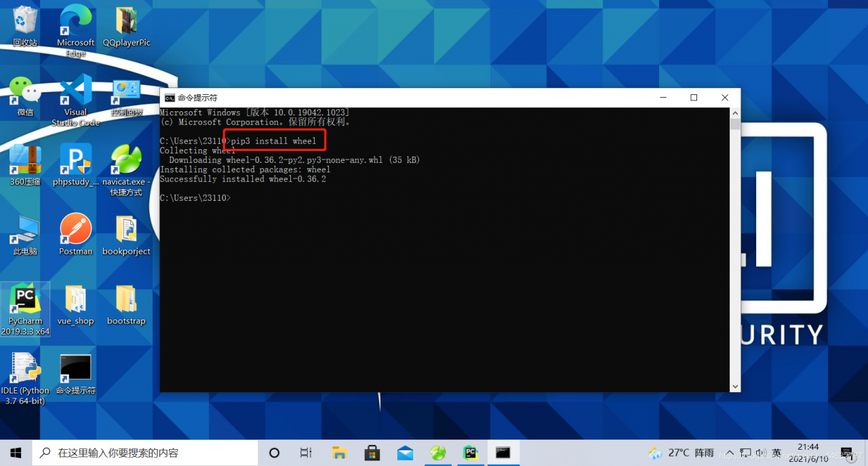Viewport: 868px width, 466px height.
Task: Open the QQplayerPic folder on desktop
Action: tap(126, 27)
